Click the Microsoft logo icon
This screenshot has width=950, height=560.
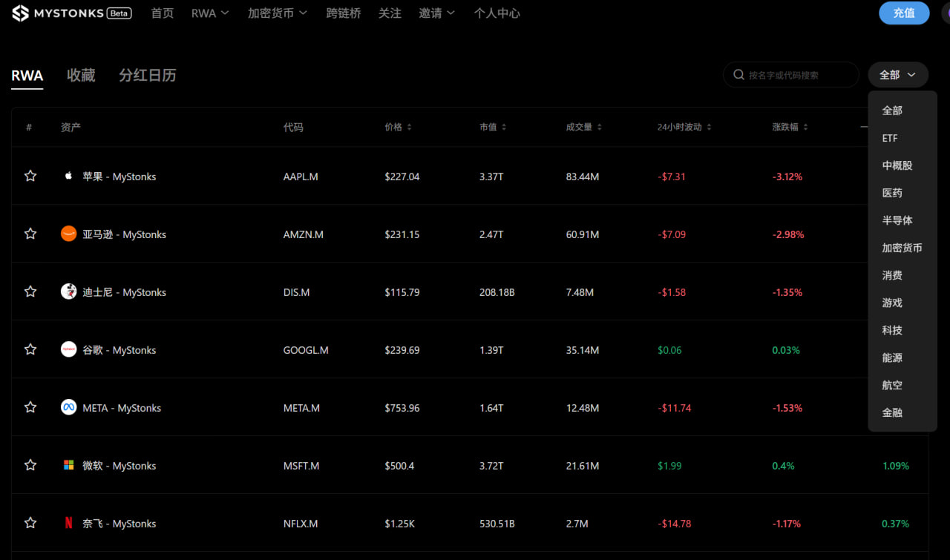click(x=68, y=465)
